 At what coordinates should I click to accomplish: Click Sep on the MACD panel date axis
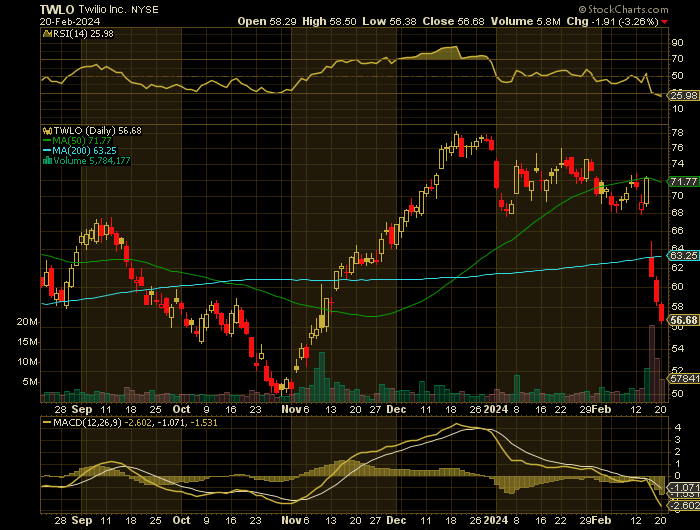click(82, 520)
